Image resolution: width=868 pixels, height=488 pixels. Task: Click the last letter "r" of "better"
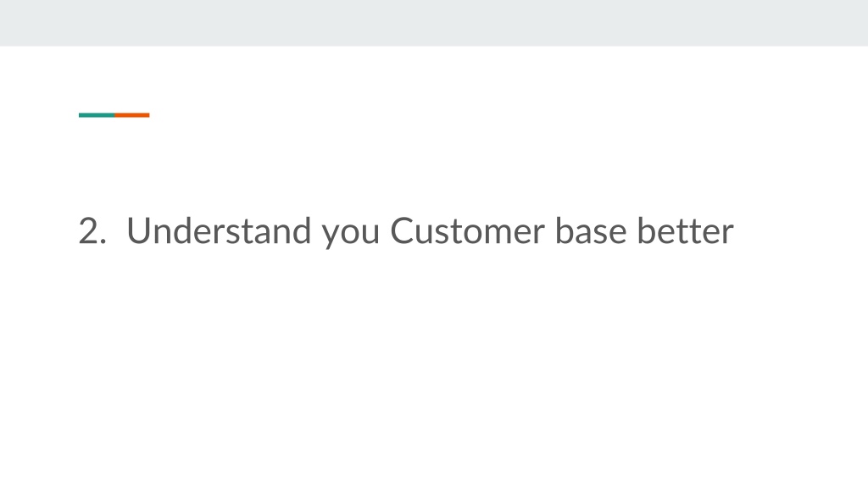[728, 234]
